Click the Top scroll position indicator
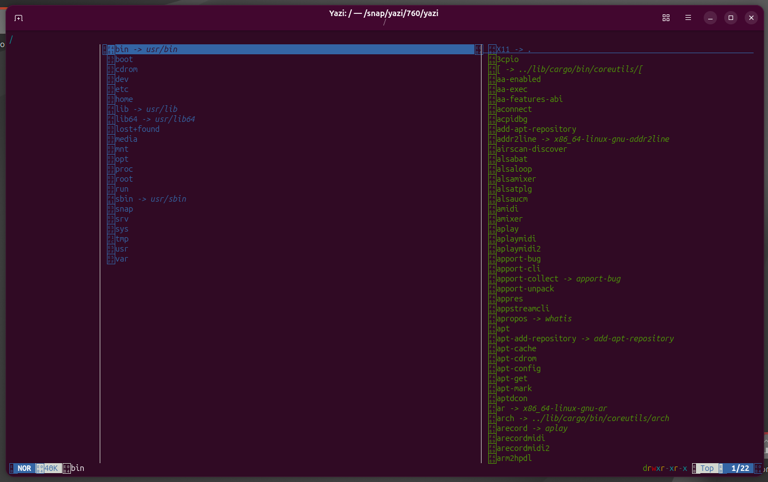This screenshot has width=768, height=482. coord(707,468)
